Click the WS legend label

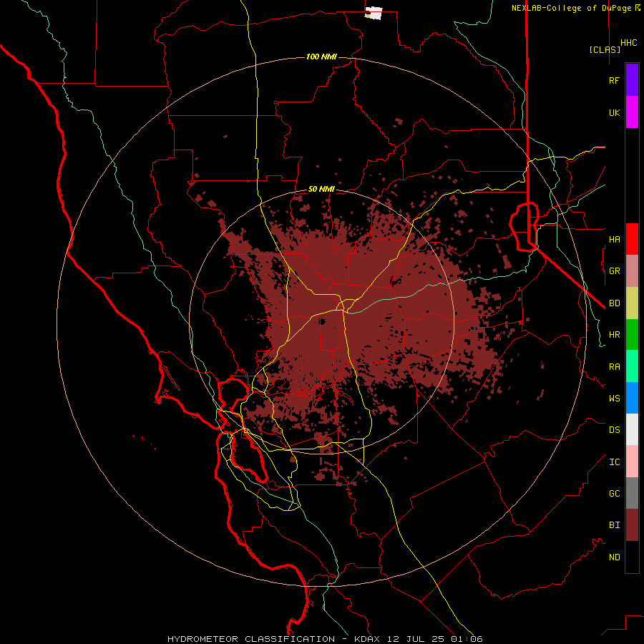(x=614, y=398)
